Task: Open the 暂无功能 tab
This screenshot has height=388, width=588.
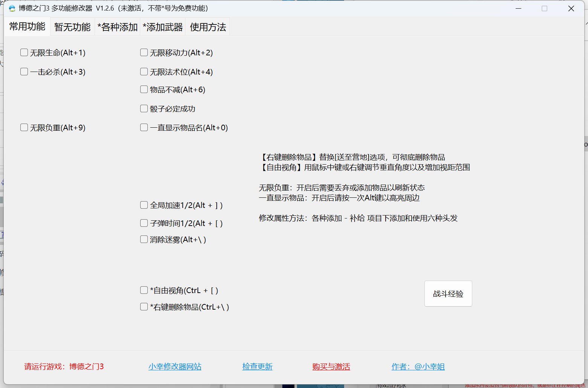Action: tap(72, 27)
